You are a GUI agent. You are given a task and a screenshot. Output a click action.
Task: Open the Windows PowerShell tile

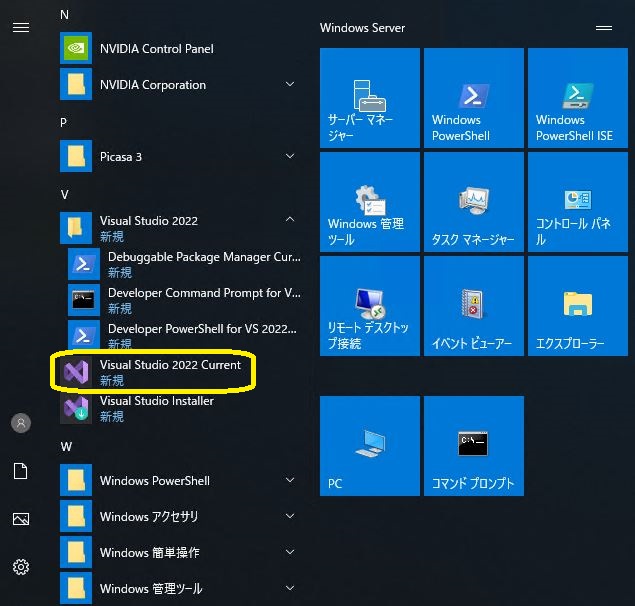[x=474, y=98]
